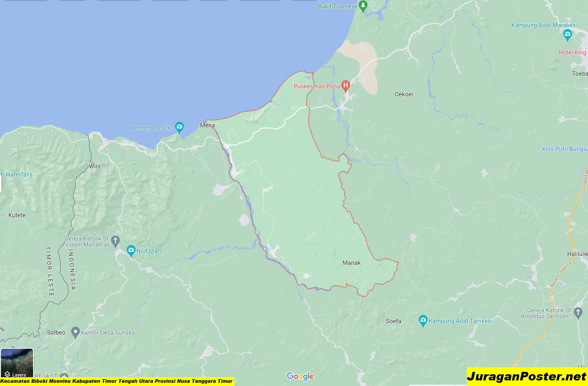Screen dimensions: 588x386
Task: Click the Kantor Desa Sunsea text label
Action: pos(108,333)
